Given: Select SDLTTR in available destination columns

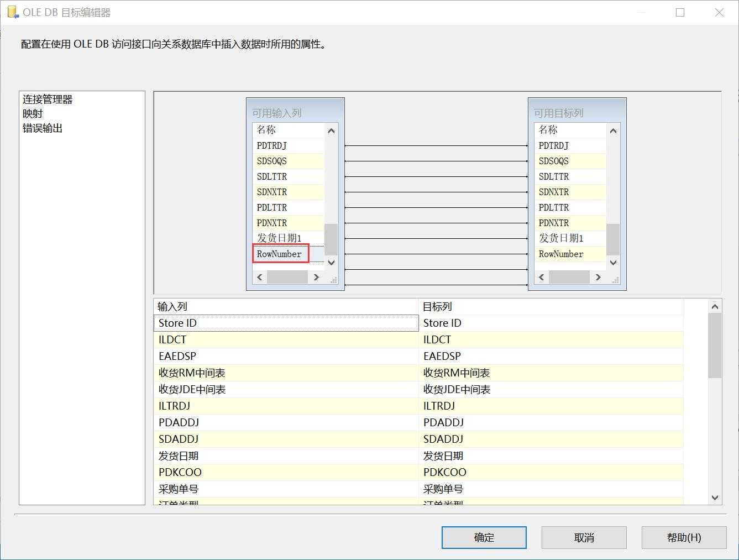Looking at the screenshot, I should pos(570,176).
